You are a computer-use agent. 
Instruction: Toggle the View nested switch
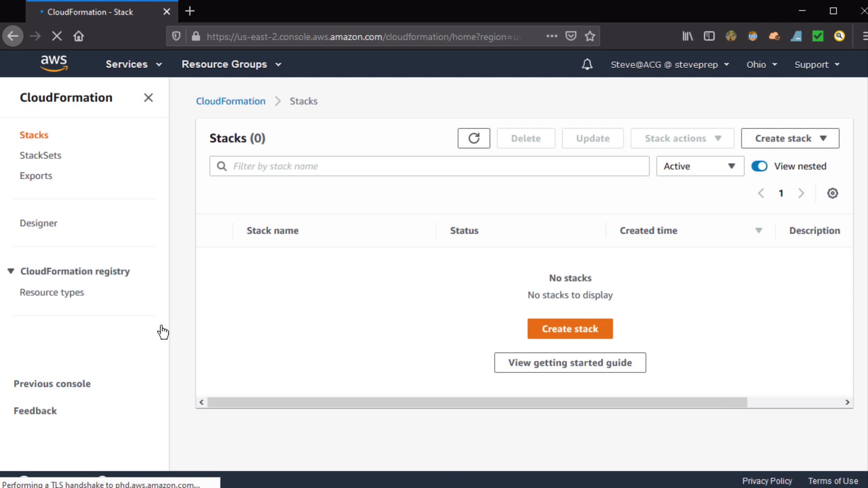click(759, 166)
